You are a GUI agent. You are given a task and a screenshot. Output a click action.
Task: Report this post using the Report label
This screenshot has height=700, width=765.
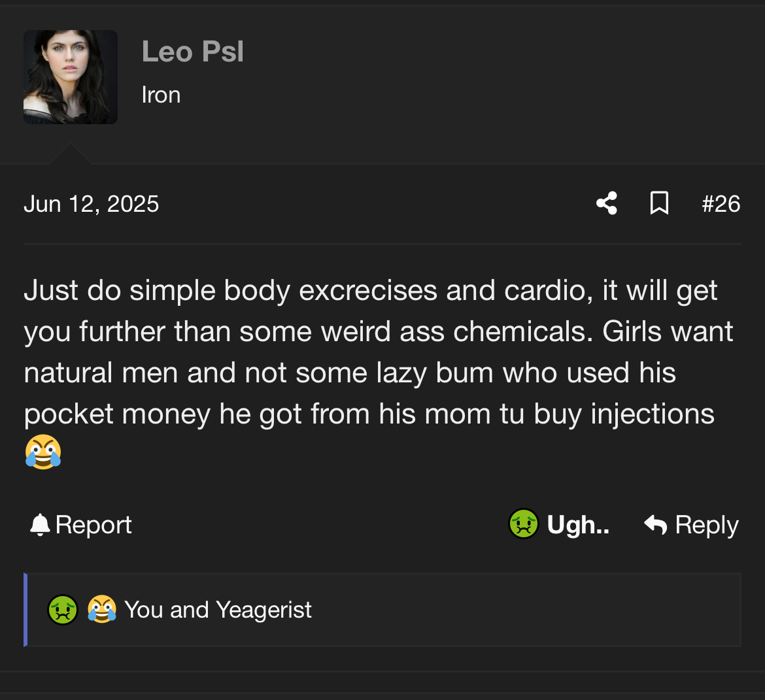[93, 525]
